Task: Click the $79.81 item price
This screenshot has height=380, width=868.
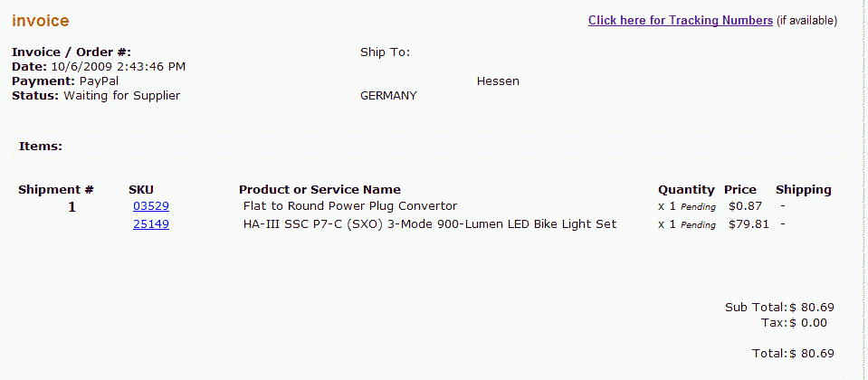Action: (748, 224)
